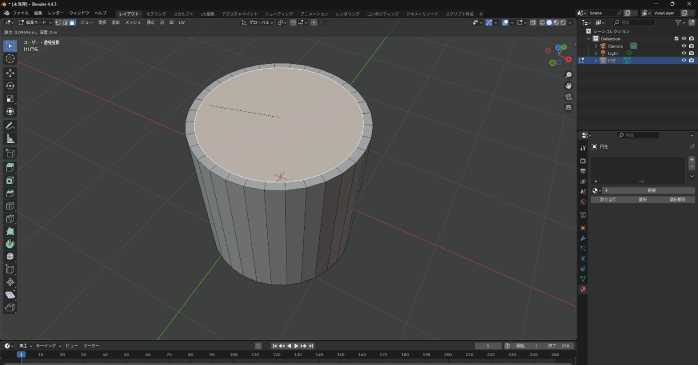
Task: Enable vertex select mode
Action: tap(58, 22)
